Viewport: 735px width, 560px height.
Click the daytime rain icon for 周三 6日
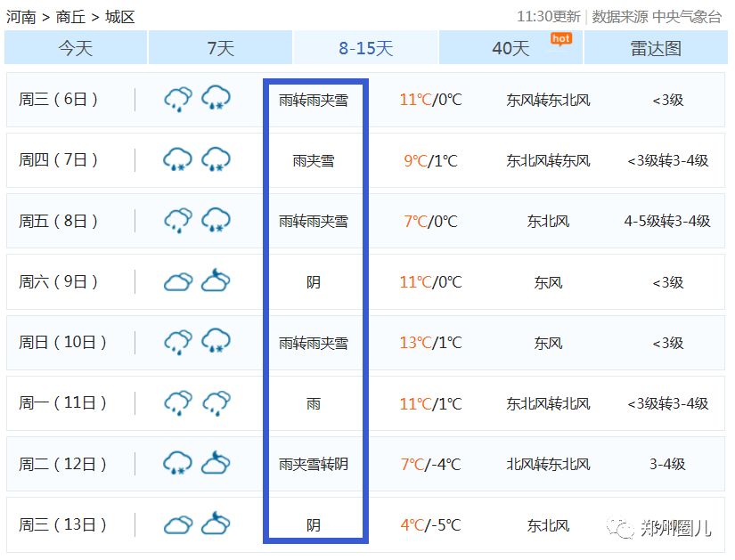click(178, 99)
